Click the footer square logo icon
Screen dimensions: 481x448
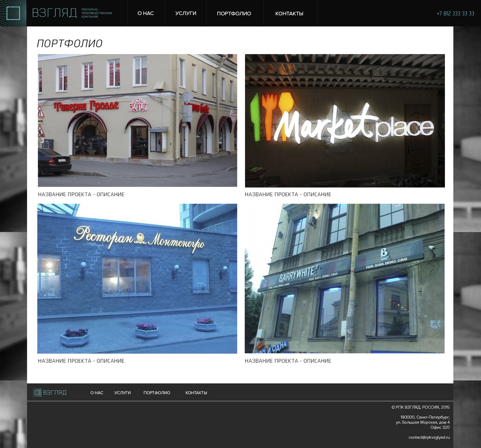(37, 392)
